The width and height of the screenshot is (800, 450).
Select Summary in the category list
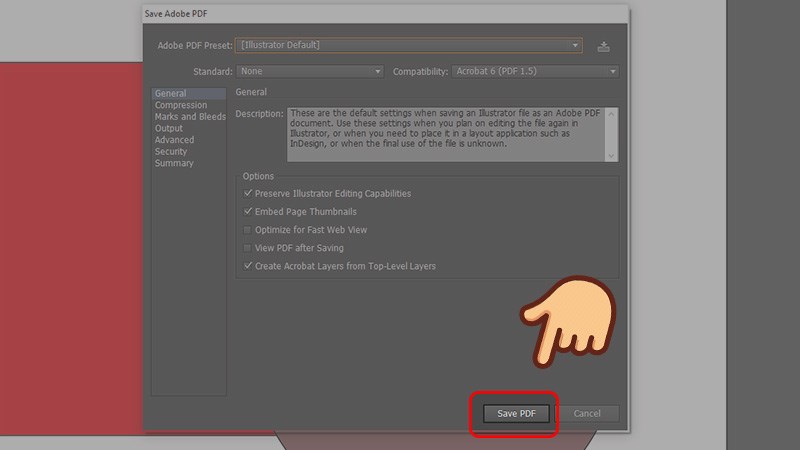[x=174, y=163]
